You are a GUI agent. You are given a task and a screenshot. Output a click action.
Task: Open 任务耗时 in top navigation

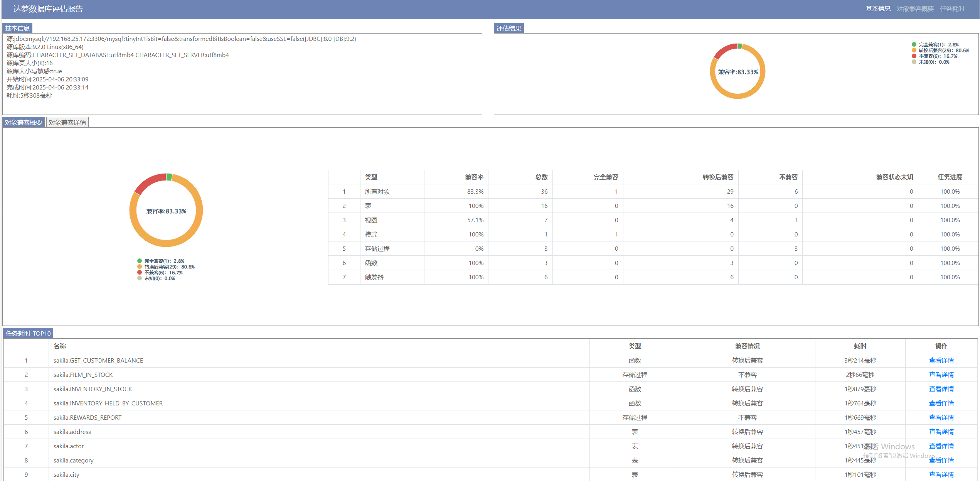click(x=952, y=9)
